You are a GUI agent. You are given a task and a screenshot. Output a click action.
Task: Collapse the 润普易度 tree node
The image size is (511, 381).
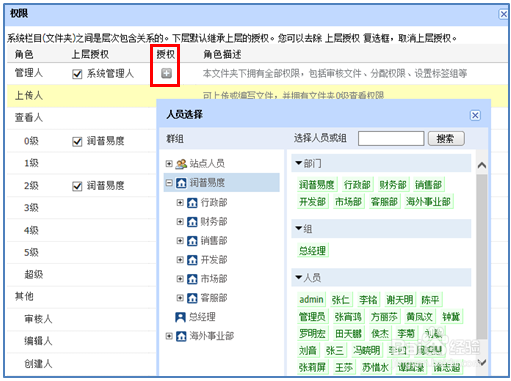(169, 183)
